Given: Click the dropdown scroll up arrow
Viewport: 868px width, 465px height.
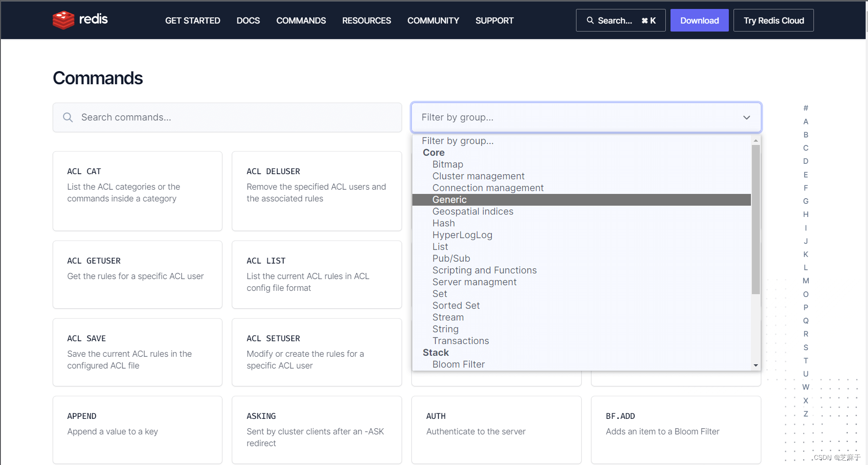Looking at the screenshot, I should (x=756, y=140).
